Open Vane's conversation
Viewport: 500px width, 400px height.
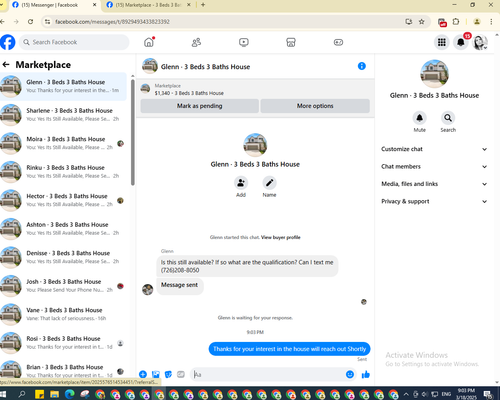click(x=63, y=314)
